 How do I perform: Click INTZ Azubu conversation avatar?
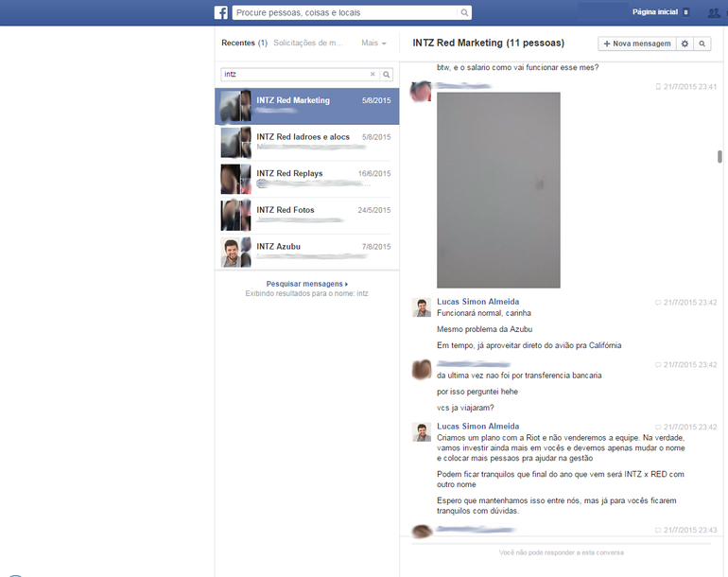[235, 253]
